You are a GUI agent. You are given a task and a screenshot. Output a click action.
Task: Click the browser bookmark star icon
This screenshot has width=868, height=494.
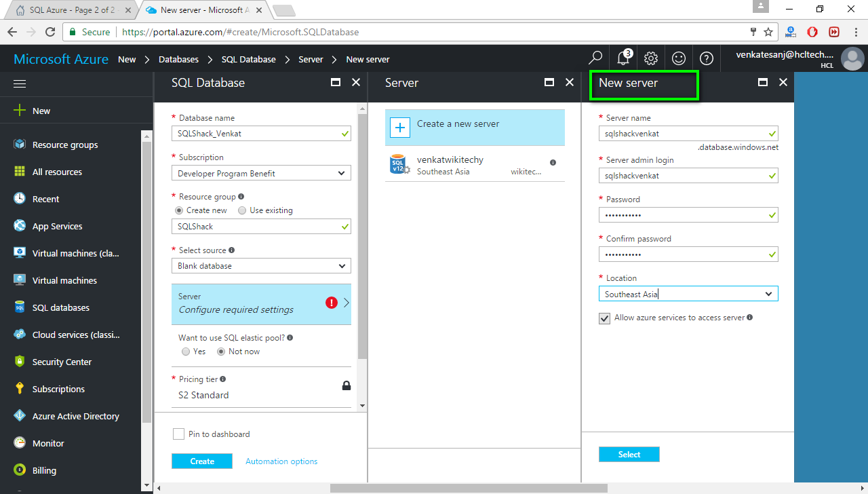click(x=768, y=32)
